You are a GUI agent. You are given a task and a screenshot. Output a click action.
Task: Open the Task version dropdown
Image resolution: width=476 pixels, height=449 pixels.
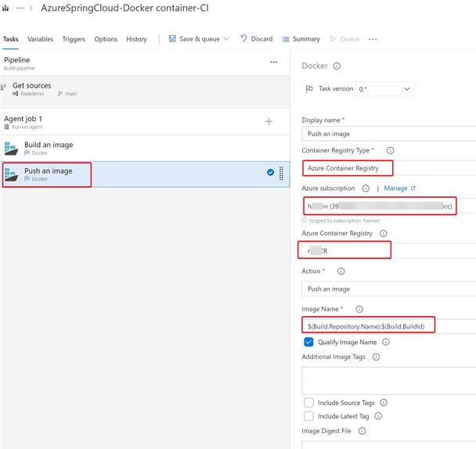[384, 89]
